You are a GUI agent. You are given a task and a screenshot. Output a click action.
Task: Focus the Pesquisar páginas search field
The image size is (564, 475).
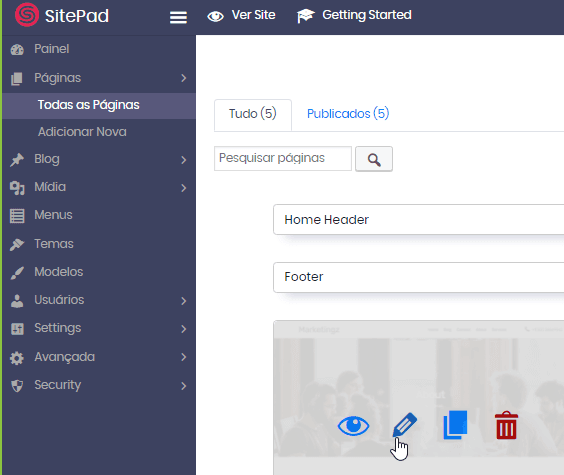click(x=283, y=159)
